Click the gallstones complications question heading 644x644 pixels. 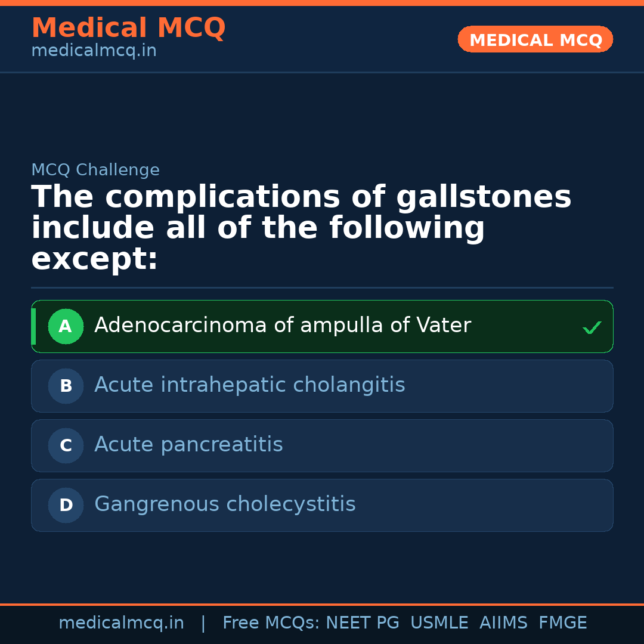click(x=301, y=228)
